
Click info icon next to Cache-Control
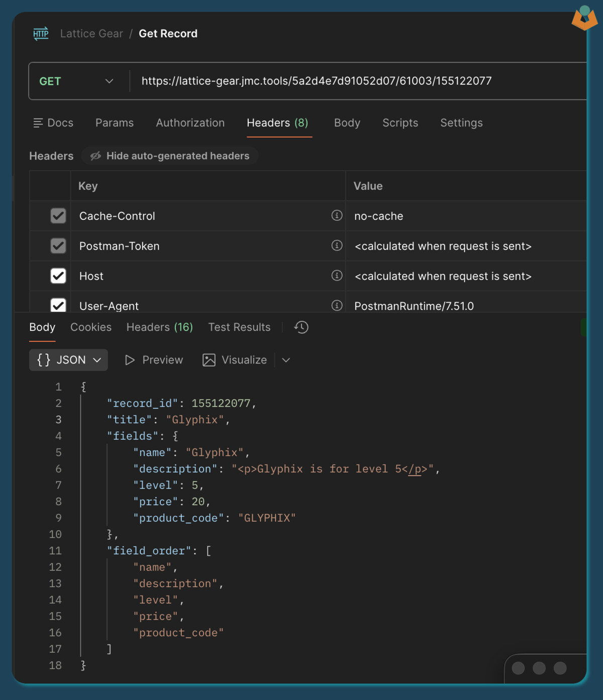(337, 215)
